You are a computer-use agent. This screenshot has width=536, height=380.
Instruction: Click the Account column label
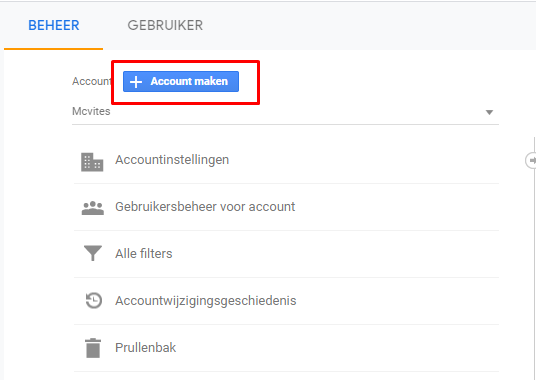[92, 81]
